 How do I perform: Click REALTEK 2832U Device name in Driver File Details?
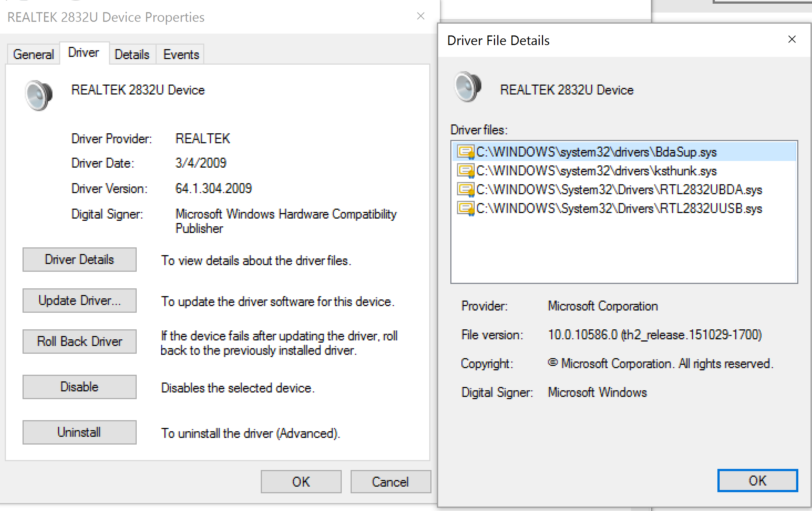point(567,90)
